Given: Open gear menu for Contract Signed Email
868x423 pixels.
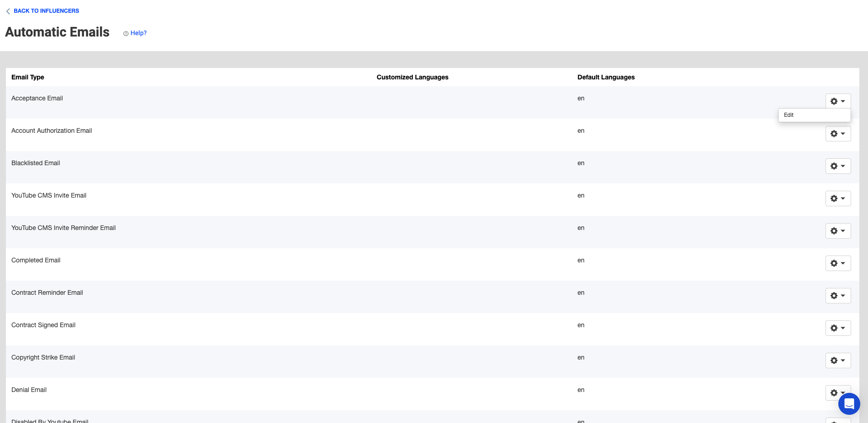Looking at the screenshot, I should pos(838,328).
